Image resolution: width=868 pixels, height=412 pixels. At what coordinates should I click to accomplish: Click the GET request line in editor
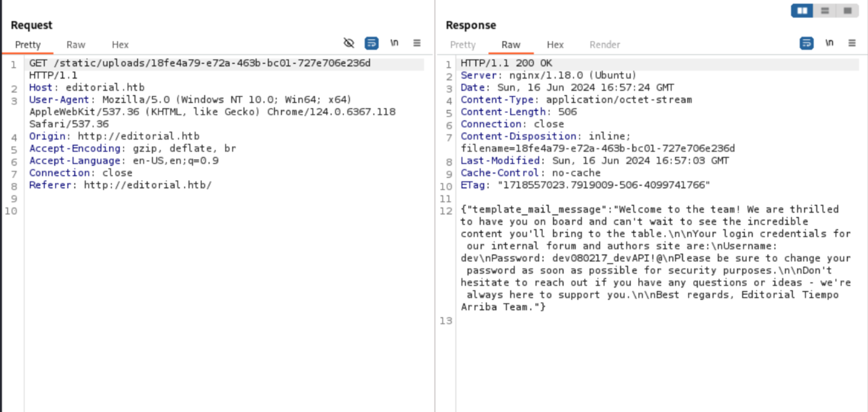pos(200,63)
